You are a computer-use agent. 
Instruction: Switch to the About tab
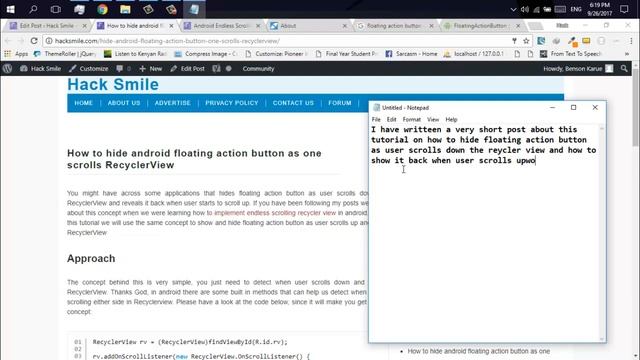pos(307,26)
